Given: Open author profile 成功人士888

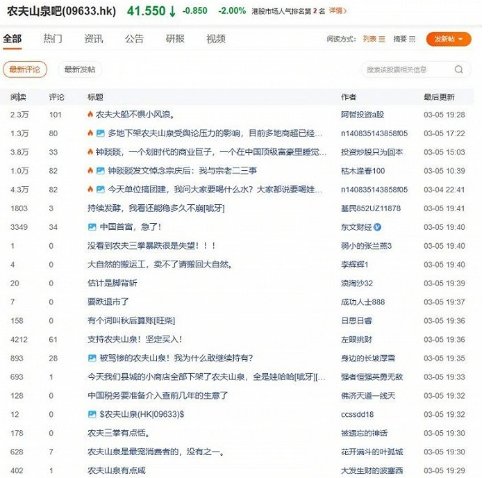Looking at the screenshot, I should point(363,302).
